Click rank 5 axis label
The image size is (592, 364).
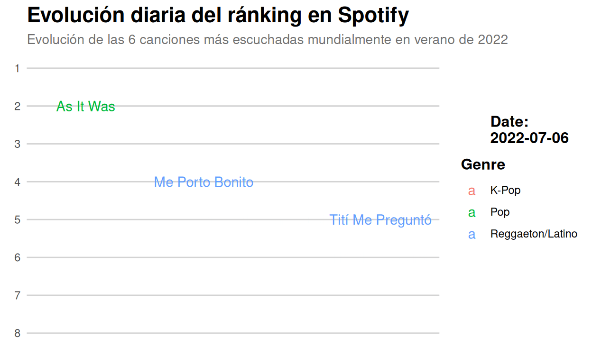tap(18, 220)
